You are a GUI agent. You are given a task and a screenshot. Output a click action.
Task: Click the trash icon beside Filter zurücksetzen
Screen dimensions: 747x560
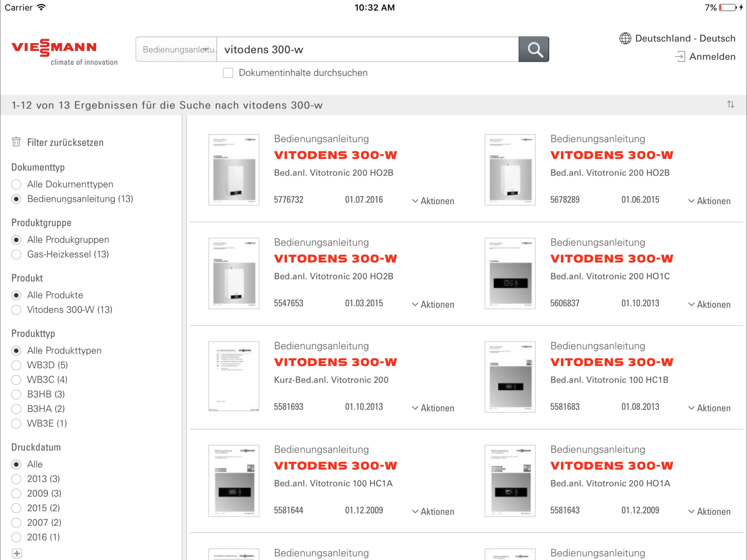[16, 142]
